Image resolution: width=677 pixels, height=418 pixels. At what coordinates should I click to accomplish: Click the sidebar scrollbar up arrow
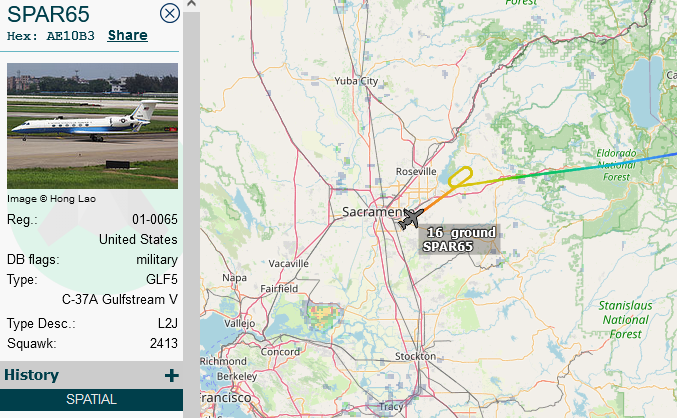point(191,3)
